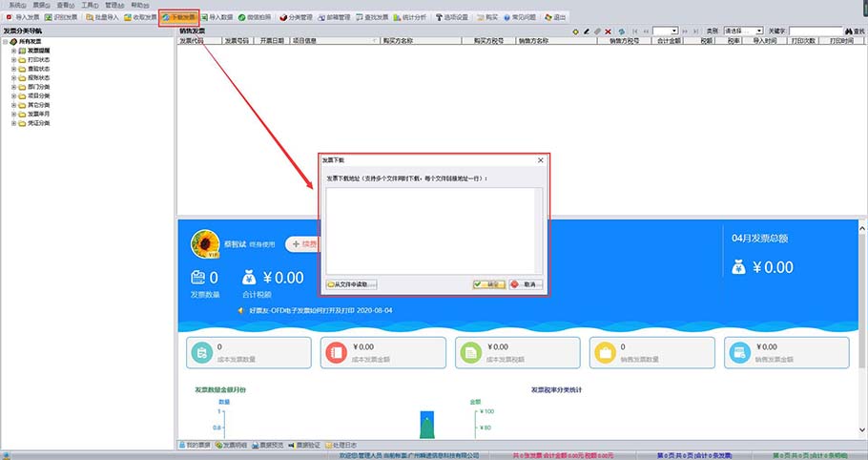This screenshot has height=460, width=868.
Task: Click 确定 button in the 发票下载 dialog
Action: click(488, 284)
